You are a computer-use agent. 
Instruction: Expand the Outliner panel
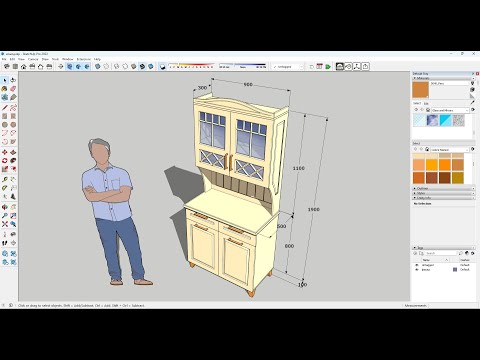443,188
